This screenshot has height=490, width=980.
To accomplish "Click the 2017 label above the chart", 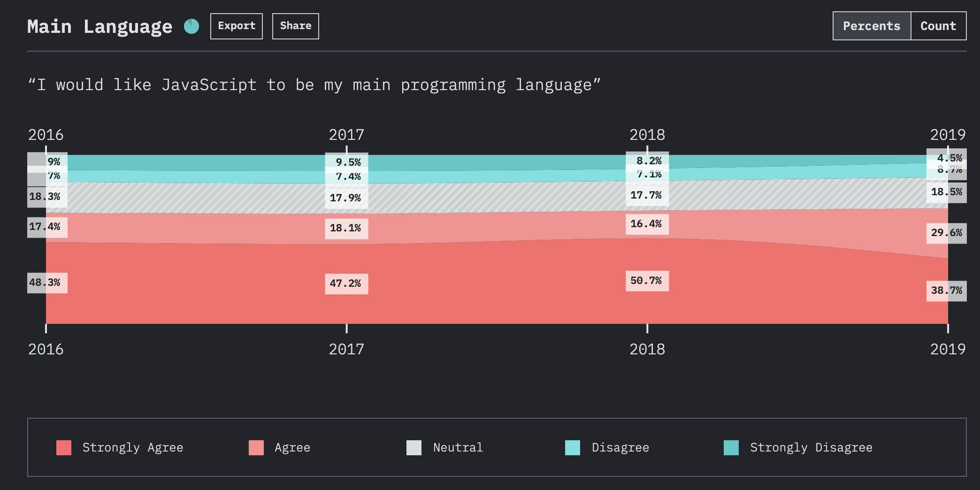I will 346,135.
